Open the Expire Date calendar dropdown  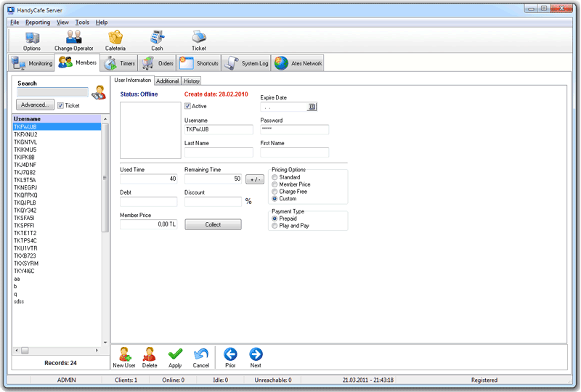pyautogui.click(x=312, y=107)
